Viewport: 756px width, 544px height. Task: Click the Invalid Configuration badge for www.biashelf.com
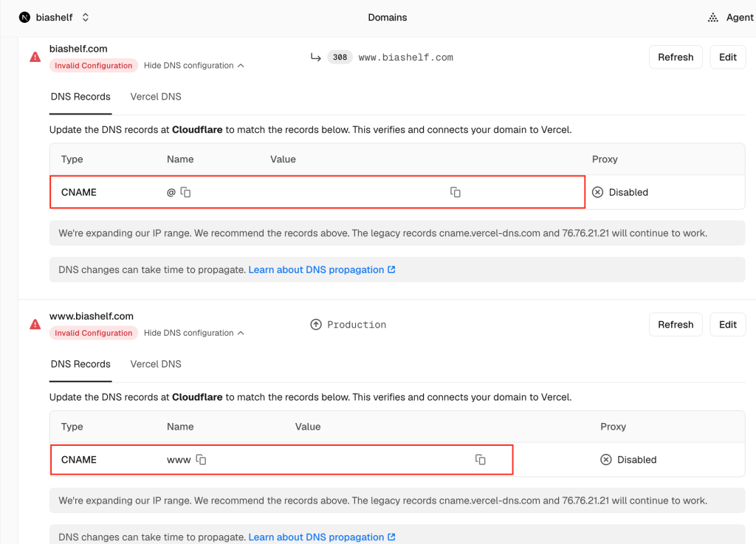pyautogui.click(x=94, y=333)
